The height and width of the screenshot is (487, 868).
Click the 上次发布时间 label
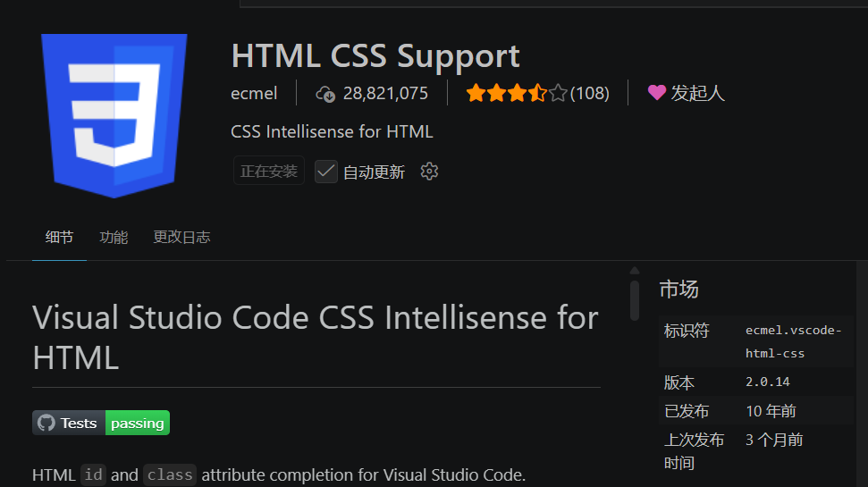[695, 451]
